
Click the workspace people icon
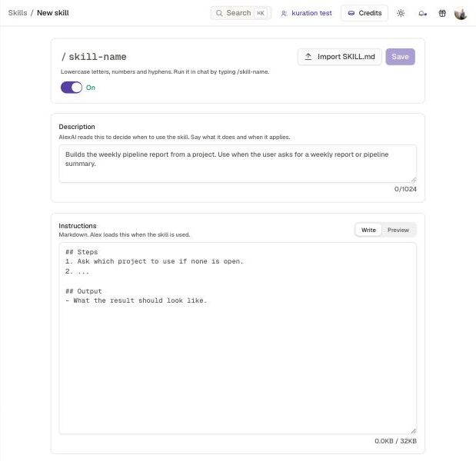click(x=285, y=13)
